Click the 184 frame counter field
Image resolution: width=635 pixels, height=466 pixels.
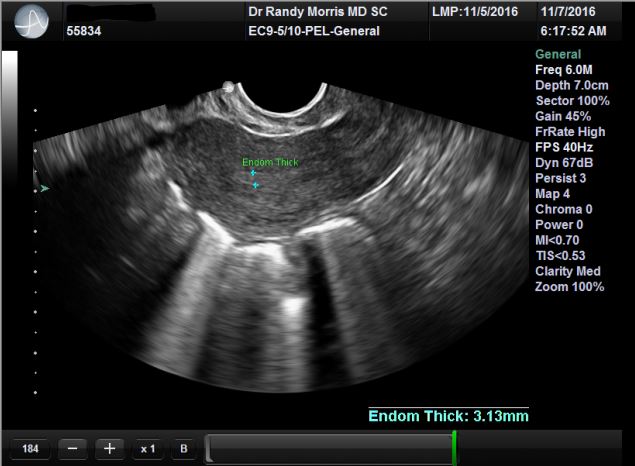[x=30, y=449]
